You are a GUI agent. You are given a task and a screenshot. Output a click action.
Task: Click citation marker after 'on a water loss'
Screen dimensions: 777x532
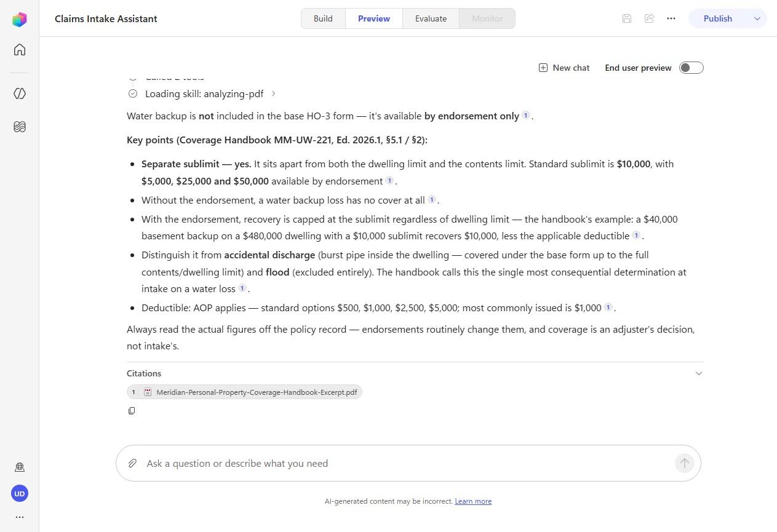coord(242,288)
